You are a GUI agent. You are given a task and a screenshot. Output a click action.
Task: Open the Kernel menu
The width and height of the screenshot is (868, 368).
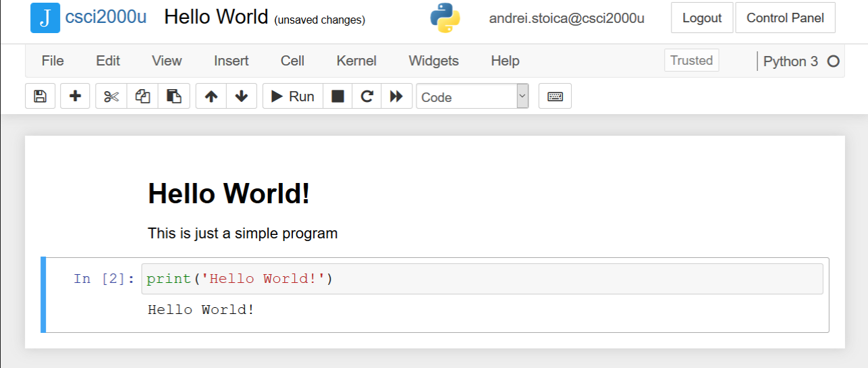pos(356,61)
